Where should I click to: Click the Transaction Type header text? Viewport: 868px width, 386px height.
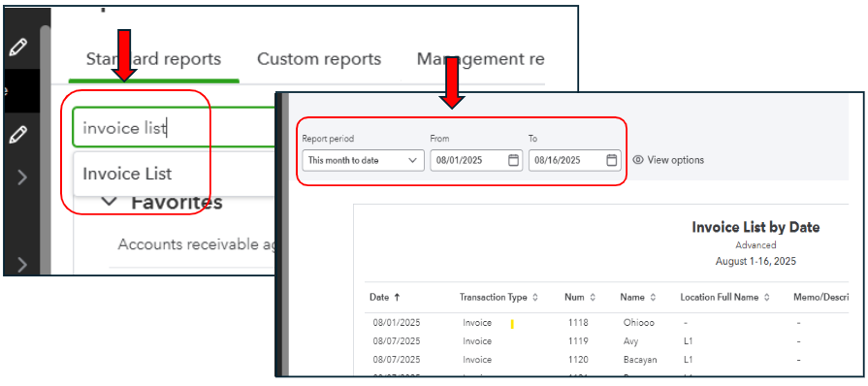494,298
